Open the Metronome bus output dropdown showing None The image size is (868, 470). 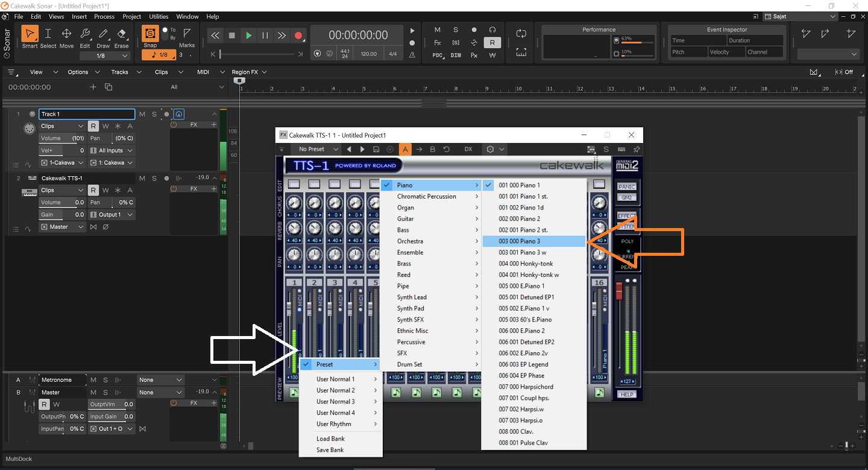[160, 380]
